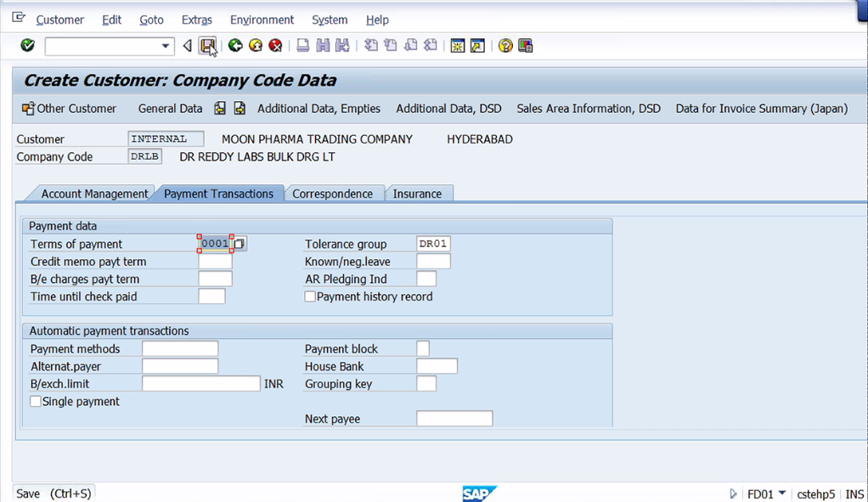This screenshot has height=502, width=868.
Task: Click the Last Page icon
Action: point(431,45)
